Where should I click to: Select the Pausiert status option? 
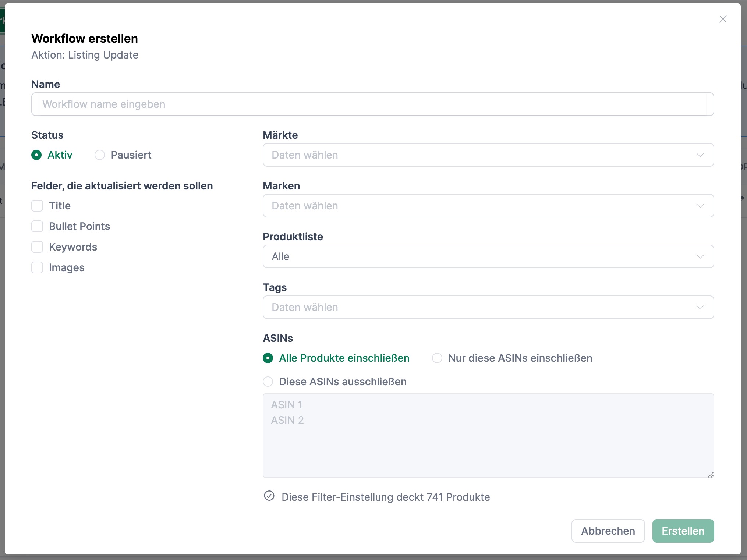(99, 155)
